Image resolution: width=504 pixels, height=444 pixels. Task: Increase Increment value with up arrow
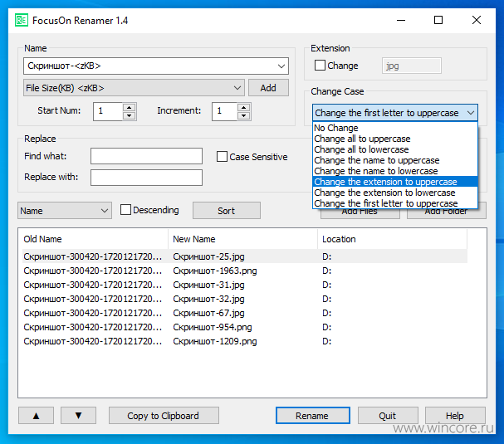243,108
